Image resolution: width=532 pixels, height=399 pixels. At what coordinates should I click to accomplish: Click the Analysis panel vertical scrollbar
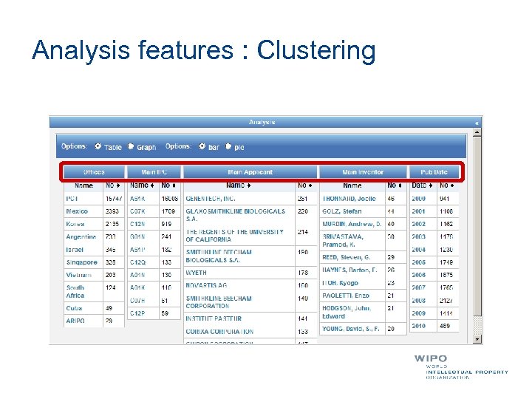pos(477,226)
